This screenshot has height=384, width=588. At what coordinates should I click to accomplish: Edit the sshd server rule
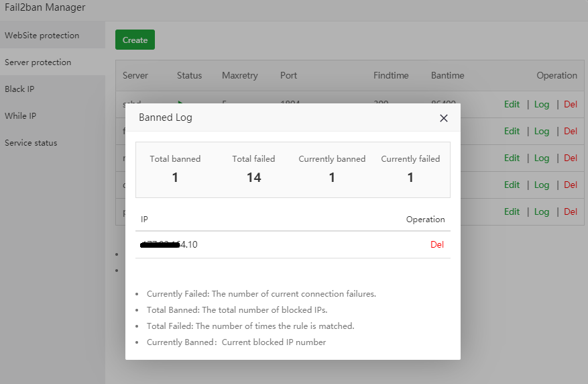pos(512,104)
